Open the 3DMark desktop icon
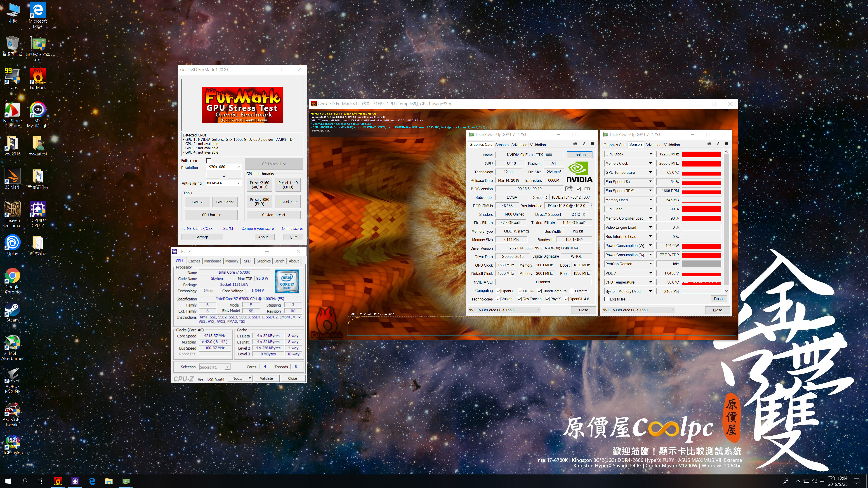 pyautogui.click(x=12, y=178)
